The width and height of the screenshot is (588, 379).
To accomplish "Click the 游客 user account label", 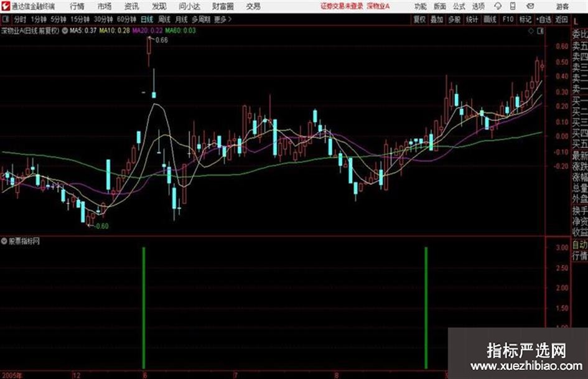I will click(562, 6).
